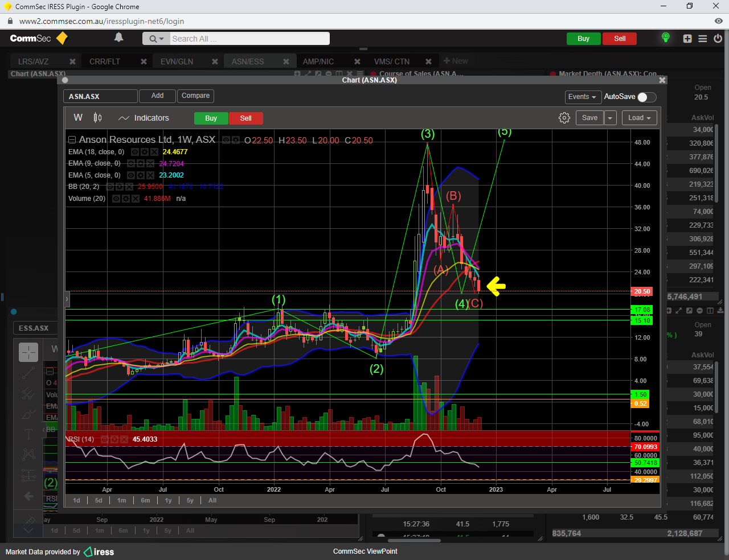
Task: Toggle visibility of Volume (20) indicator
Action: pyautogui.click(x=116, y=199)
